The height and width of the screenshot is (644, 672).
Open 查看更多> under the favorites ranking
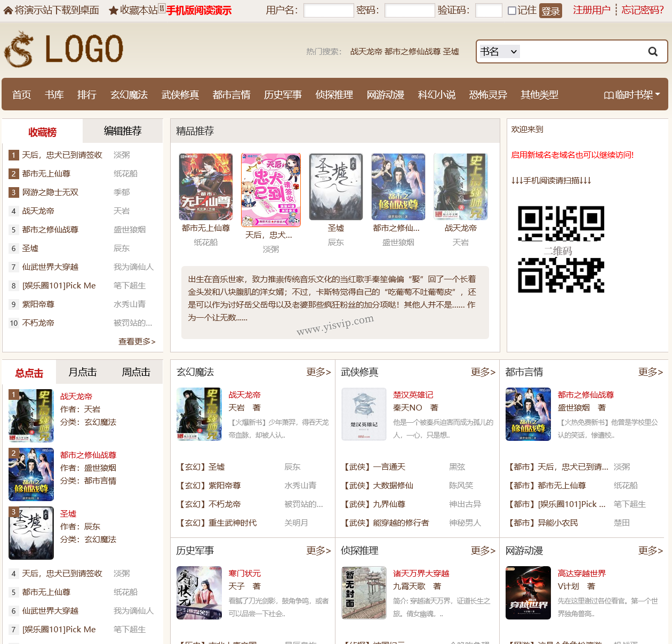(x=137, y=342)
